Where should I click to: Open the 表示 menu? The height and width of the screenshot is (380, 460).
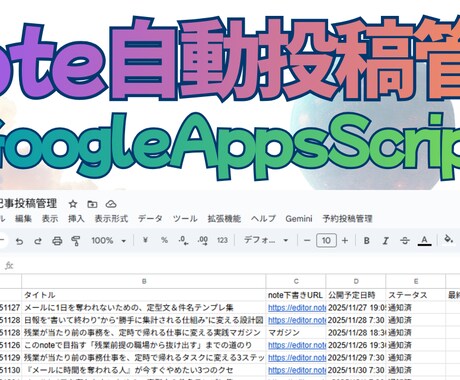50,219
